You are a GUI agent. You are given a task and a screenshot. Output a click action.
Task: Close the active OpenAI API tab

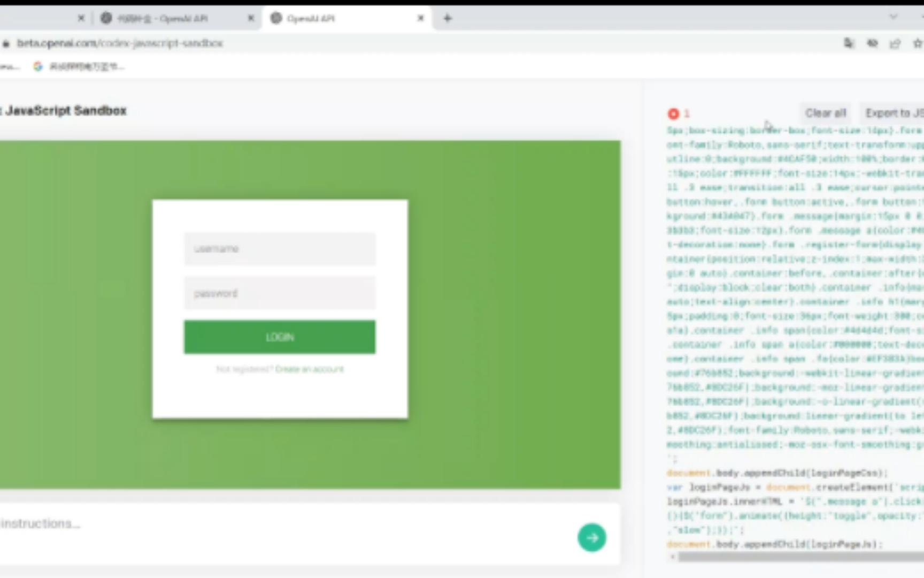point(420,18)
